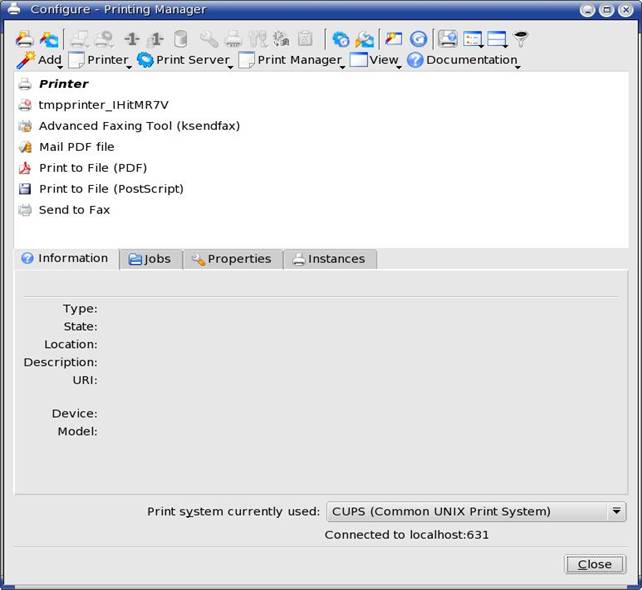Click the first printer icon in top toolbar
The height and width of the screenshot is (590, 642).
tap(25, 40)
